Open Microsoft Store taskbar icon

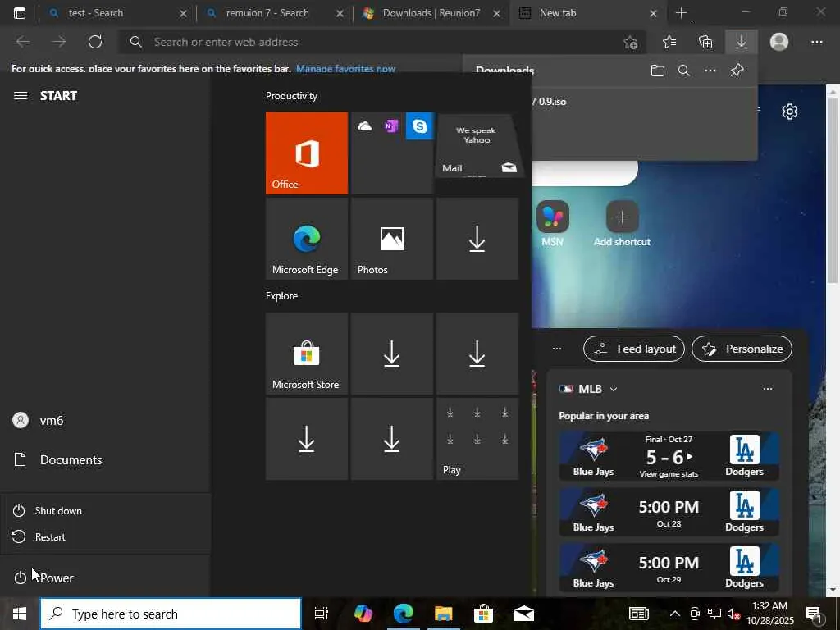(x=483, y=614)
